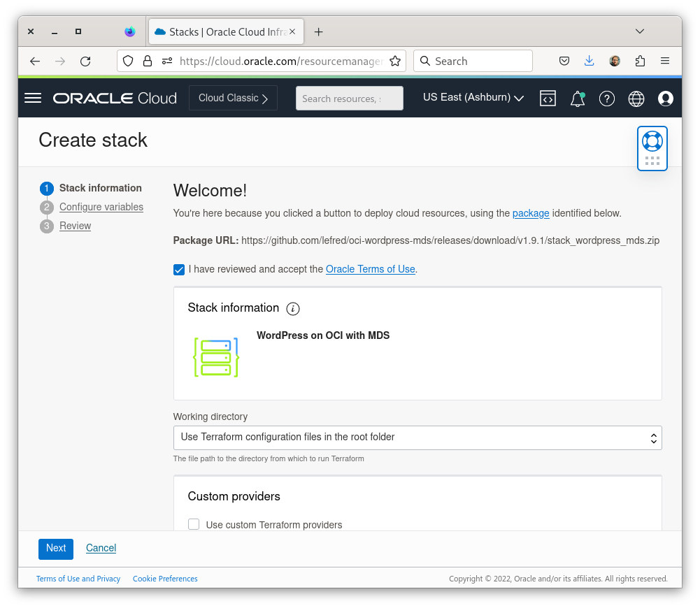
Task: Launch the Code Editor icon in the top bar
Action: tap(548, 98)
